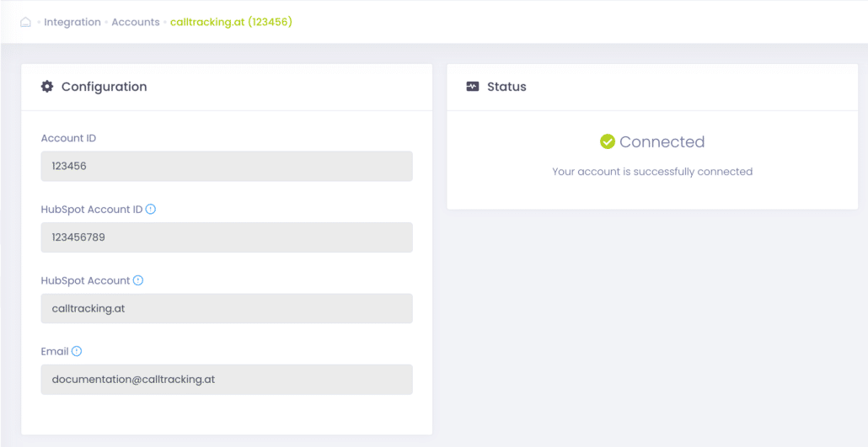Focus the HubSpot Account ID field
The height and width of the screenshot is (447, 868).
coord(227,237)
